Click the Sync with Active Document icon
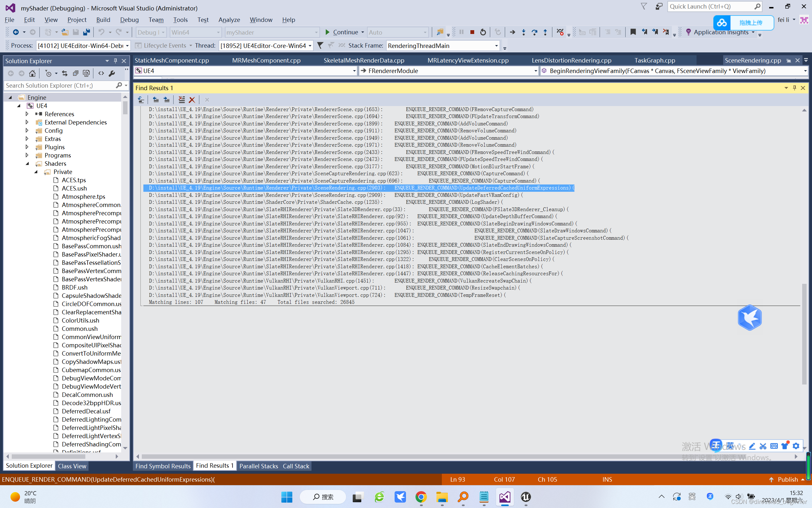Screen dimensions: 812x508 pos(64,73)
